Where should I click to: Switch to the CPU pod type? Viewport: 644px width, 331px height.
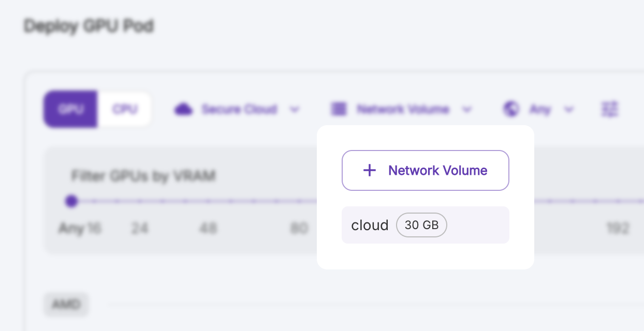(125, 109)
